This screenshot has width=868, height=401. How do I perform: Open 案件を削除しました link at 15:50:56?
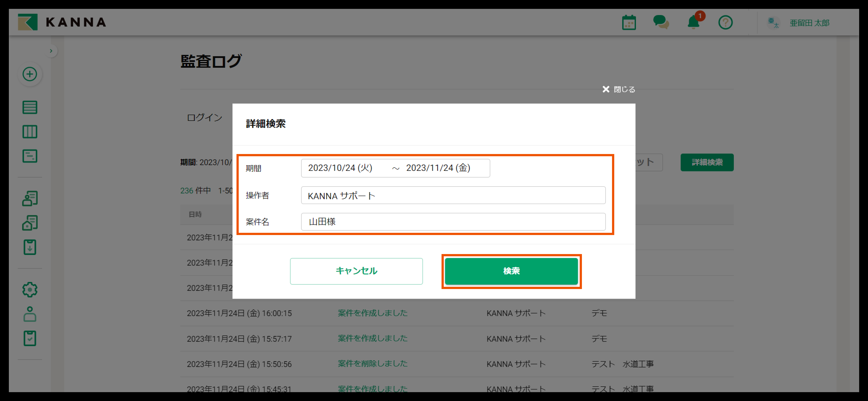[x=373, y=364]
